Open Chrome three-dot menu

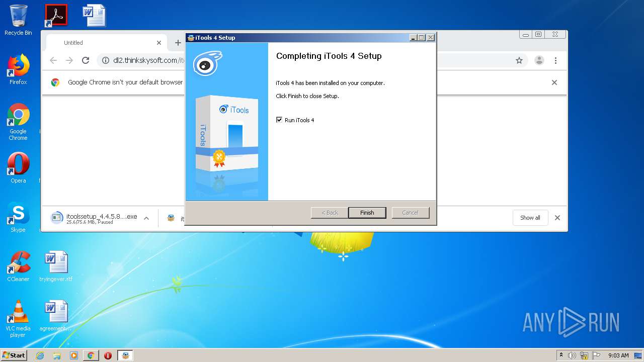tap(555, 60)
